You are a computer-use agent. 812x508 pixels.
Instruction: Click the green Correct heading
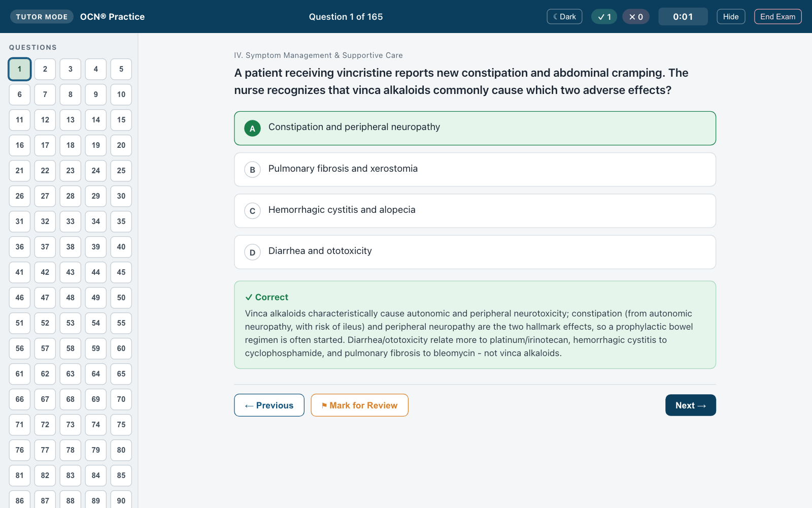click(266, 297)
